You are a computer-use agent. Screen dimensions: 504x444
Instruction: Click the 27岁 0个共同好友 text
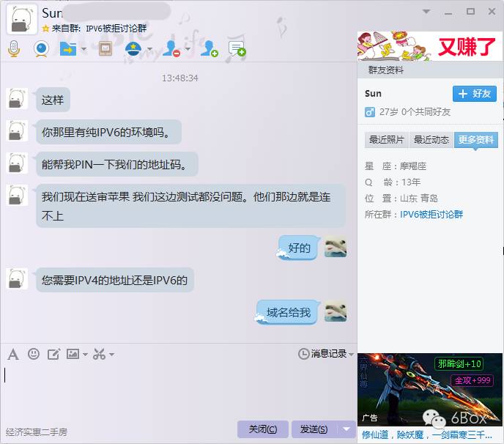[415, 112]
